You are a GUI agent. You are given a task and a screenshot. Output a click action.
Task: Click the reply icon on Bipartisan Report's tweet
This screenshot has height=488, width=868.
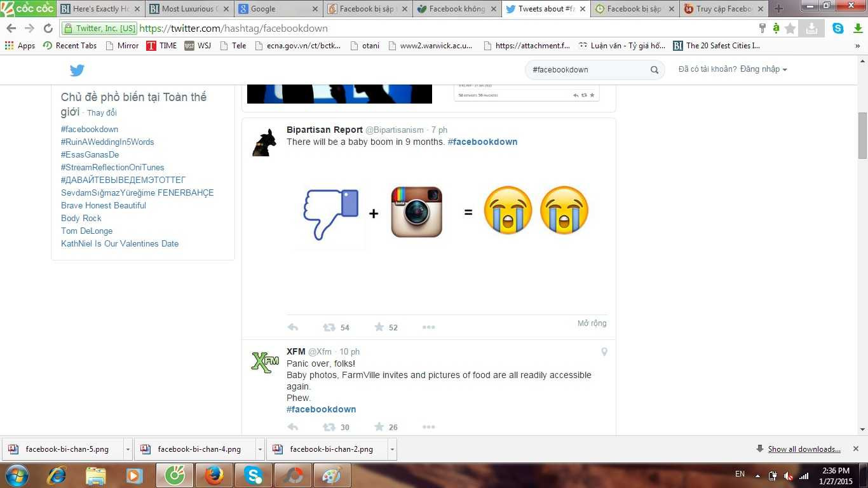click(x=292, y=327)
